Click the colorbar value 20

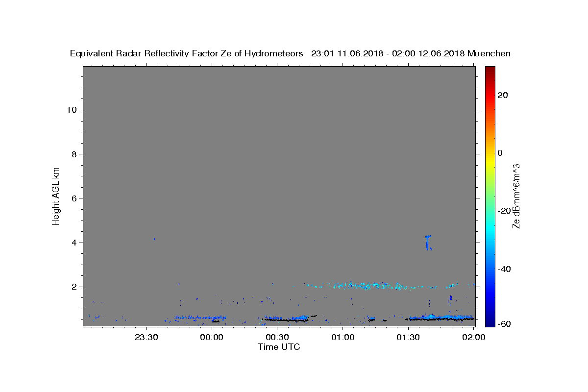coord(504,95)
